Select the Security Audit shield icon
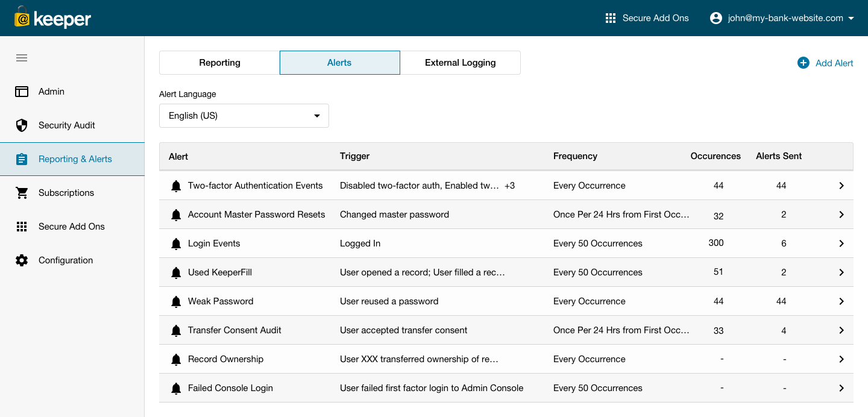 coord(22,125)
